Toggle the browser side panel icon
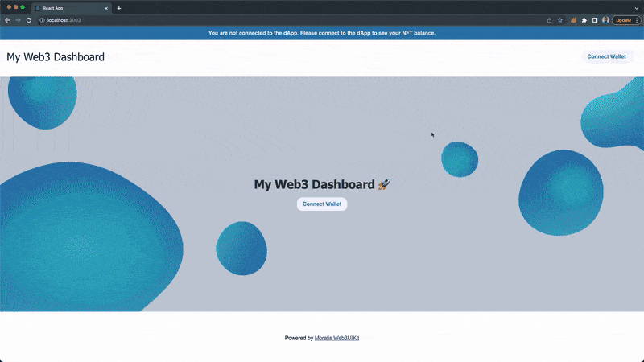 click(x=595, y=20)
